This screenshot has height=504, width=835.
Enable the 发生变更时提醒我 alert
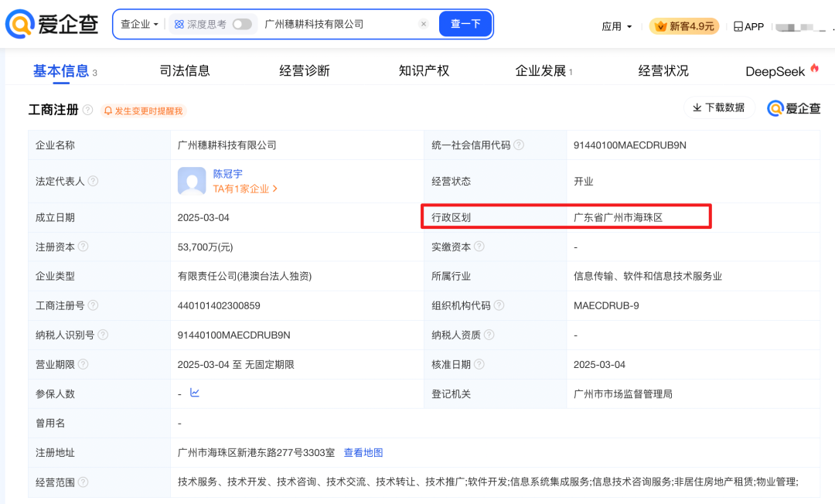pos(144,111)
